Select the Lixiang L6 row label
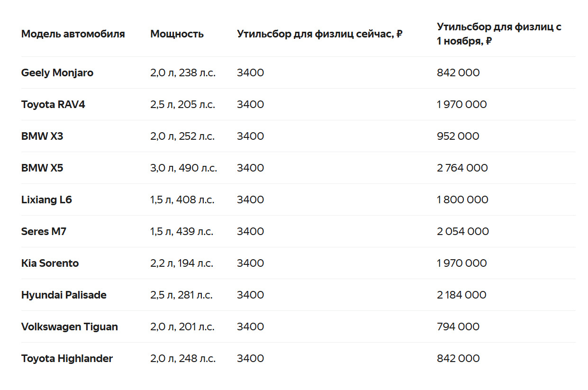 pyautogui.click(x=46, y=200)
